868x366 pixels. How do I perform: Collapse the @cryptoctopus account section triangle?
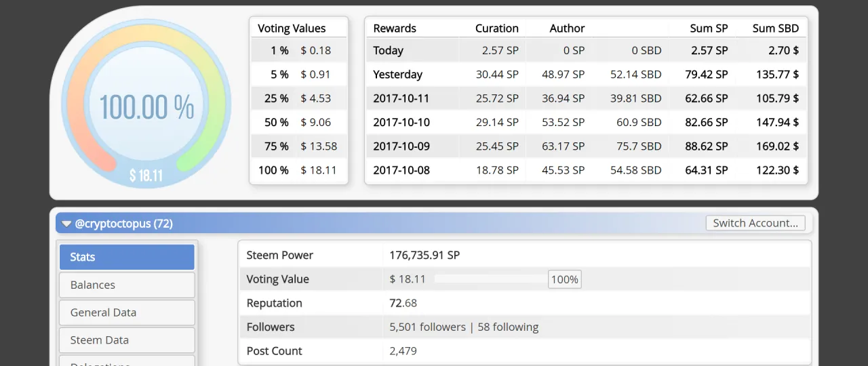[x=66, y=224]
